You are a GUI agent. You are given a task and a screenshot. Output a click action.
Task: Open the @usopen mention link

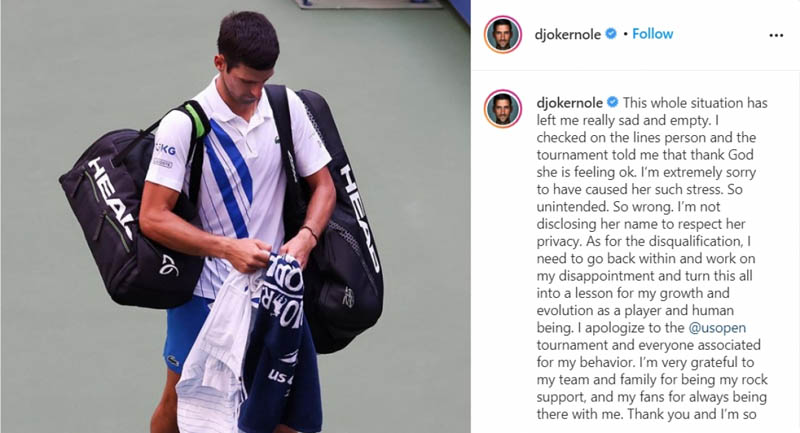(717, 328)
